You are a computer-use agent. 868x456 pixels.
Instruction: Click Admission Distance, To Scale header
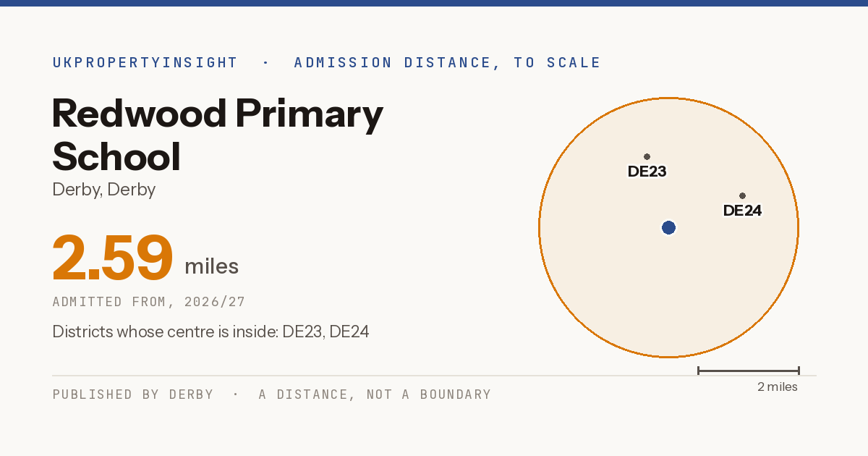(447, 63)
